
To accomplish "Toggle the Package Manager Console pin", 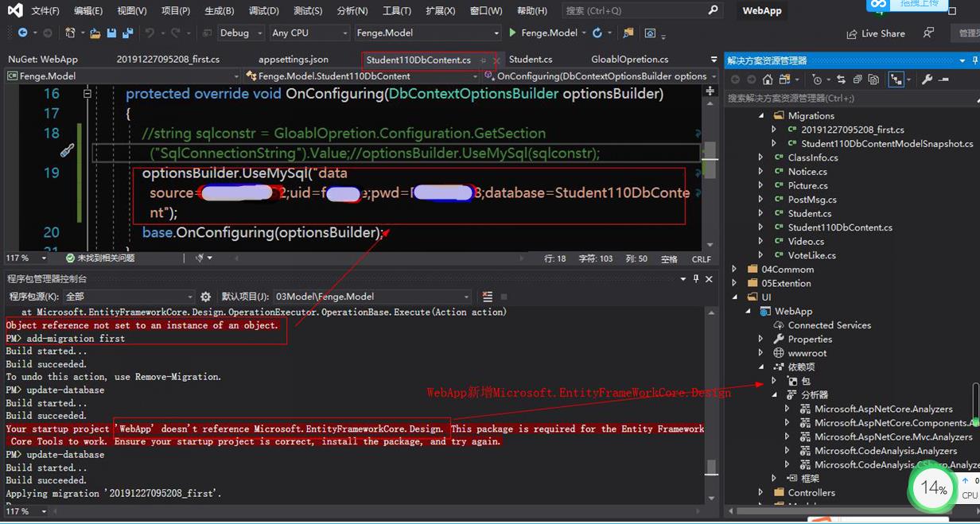I will point(695,278).
